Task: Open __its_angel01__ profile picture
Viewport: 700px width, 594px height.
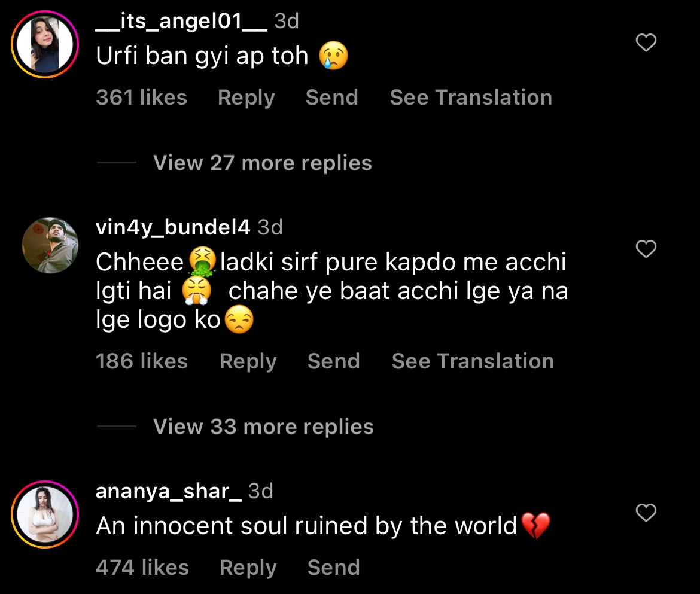Action: click(45, 45)
